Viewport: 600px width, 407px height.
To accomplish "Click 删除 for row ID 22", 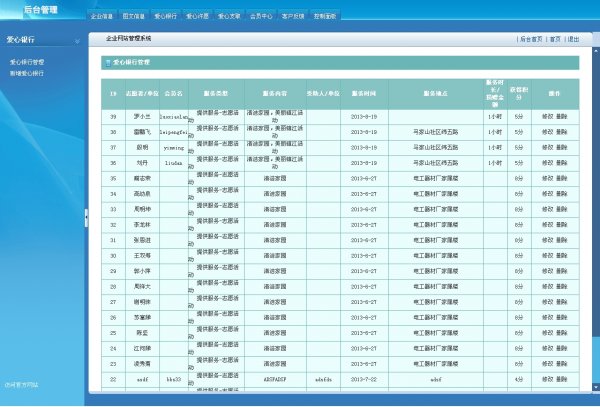I will (561, 379).
